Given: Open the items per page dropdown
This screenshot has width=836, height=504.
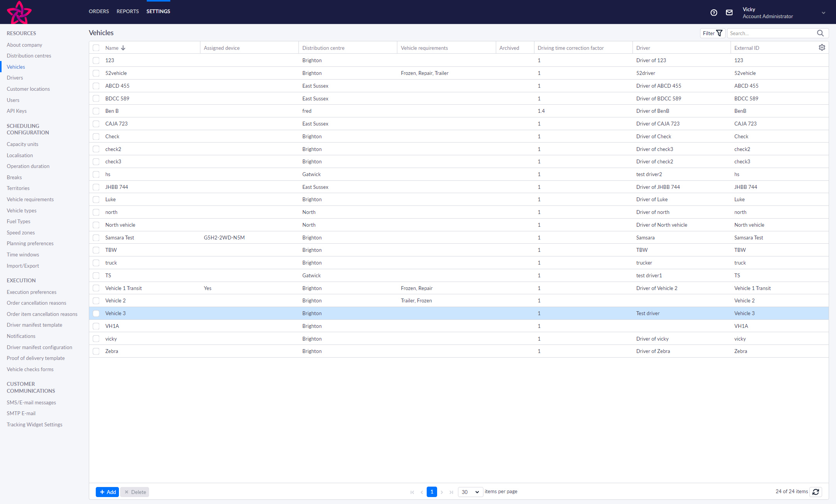Looking at the screenshot, I should click(470, 492).
